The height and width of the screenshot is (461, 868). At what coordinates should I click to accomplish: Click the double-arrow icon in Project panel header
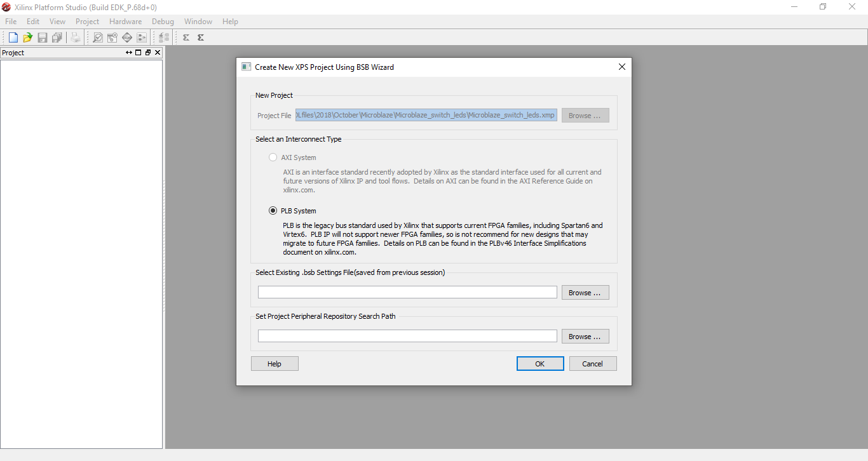coord(129,53)
